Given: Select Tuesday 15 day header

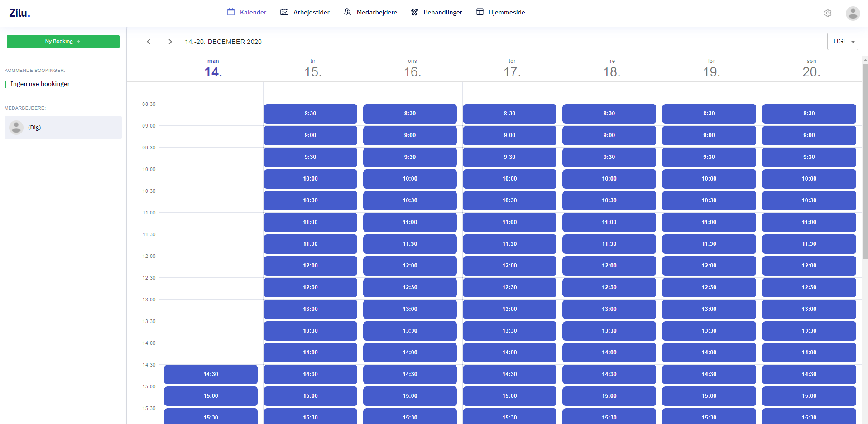Looking at the screenshot, I should (313, 68).
